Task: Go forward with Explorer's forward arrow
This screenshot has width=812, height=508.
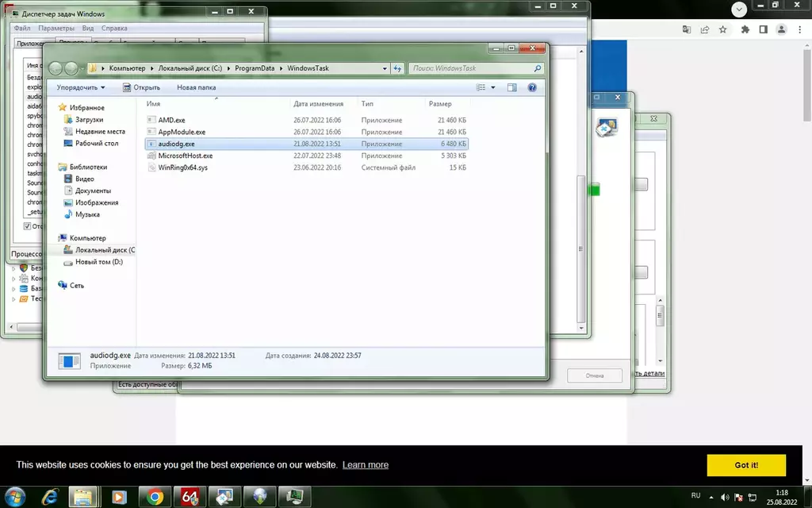Action: (71, 68)
